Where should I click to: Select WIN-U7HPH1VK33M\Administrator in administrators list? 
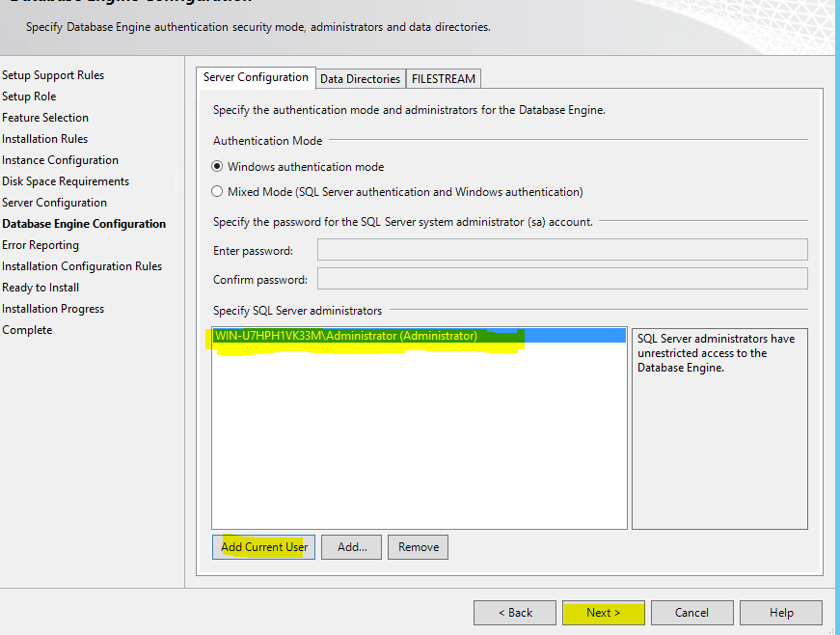[x=419, y=336]
